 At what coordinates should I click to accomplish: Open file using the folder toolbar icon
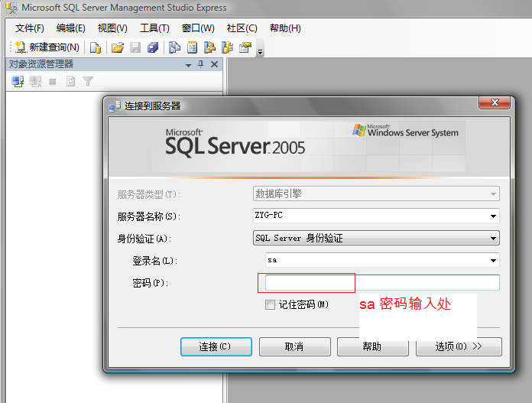pyautogui.click(x=118, y=47)
